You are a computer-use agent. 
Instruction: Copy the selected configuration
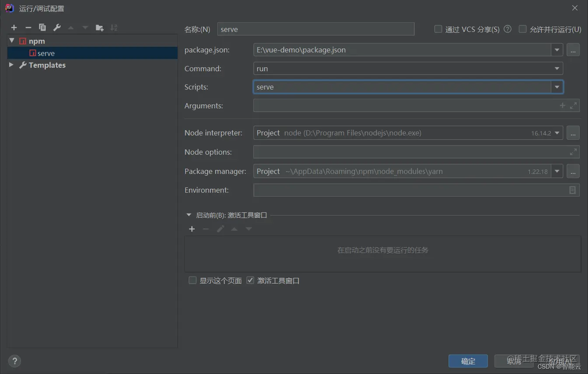42,28
